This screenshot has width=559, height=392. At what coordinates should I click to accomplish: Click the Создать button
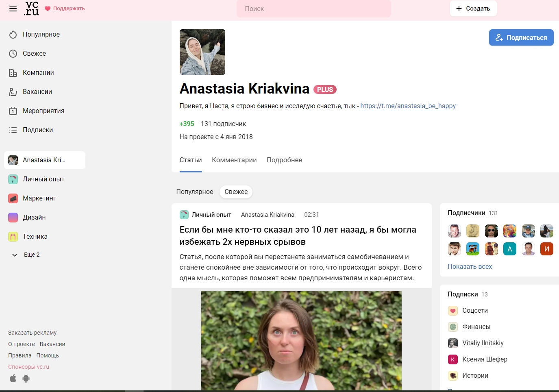[x=473, y=9]
